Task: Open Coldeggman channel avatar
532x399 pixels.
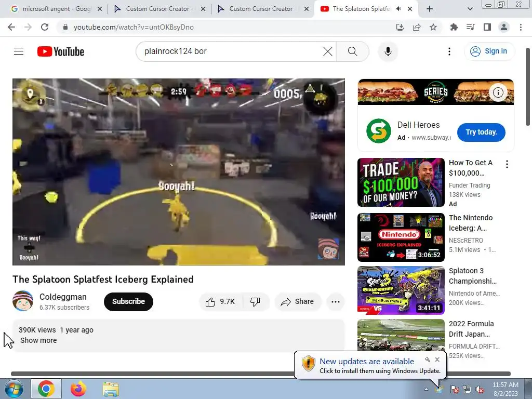Action: tap(23, 301)
